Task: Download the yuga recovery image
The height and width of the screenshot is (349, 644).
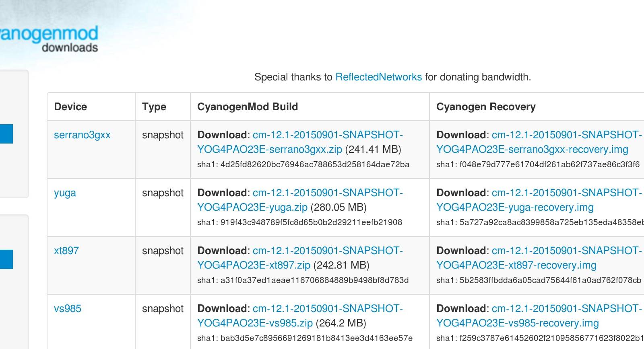Action: point(539,200)
